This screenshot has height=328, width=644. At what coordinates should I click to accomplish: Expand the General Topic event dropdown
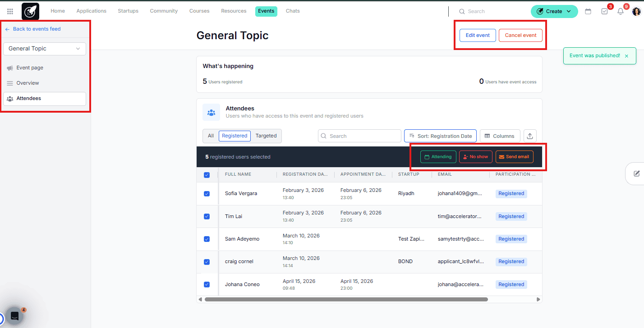click(x=45, y=49)
